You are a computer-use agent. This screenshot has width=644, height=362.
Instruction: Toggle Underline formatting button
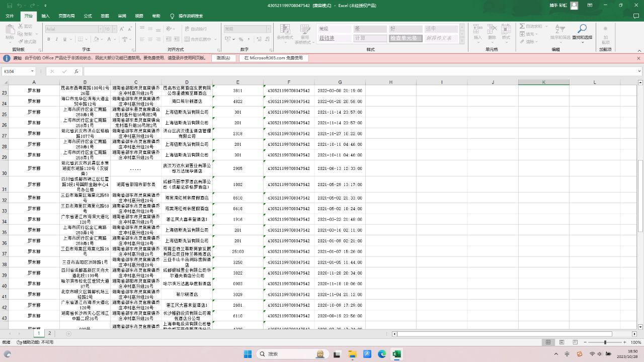[64, 39]
